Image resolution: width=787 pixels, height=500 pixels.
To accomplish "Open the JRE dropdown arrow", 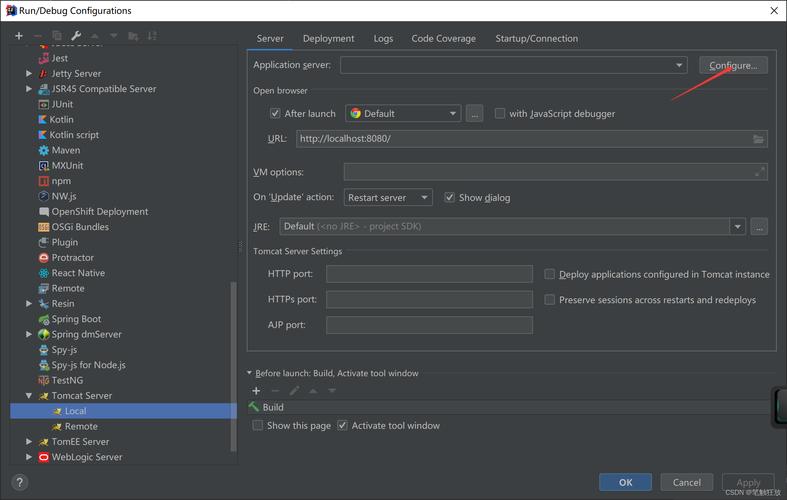I will [737, 226].
